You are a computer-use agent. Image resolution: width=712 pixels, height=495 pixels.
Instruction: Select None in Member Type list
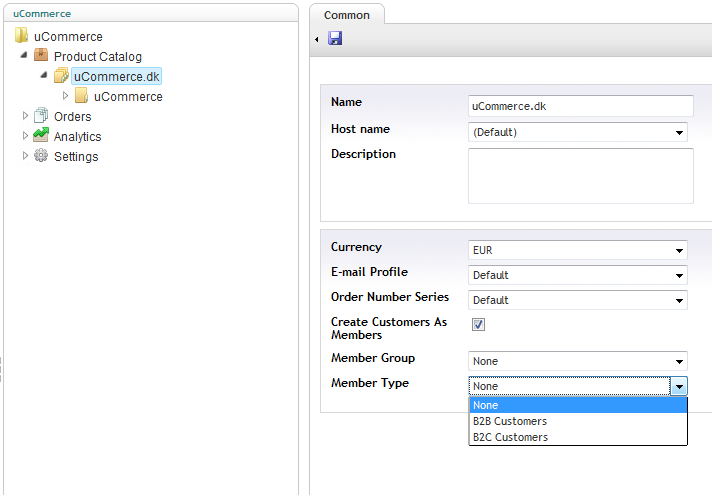578,405
